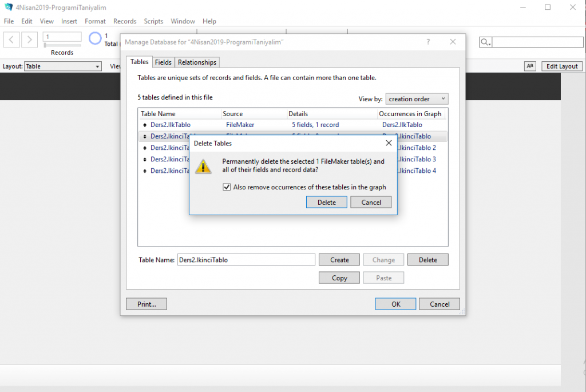Switch to the Relationships tab

coord(197,62)
